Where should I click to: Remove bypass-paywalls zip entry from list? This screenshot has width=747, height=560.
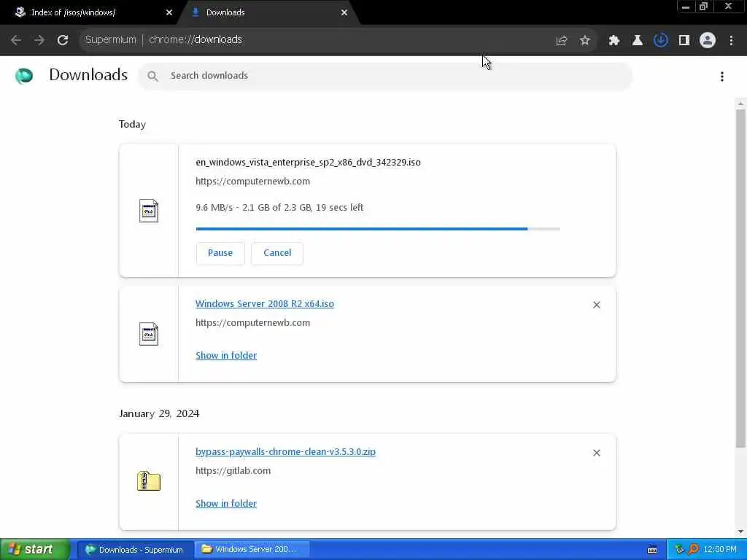click(x=597, y=453)
